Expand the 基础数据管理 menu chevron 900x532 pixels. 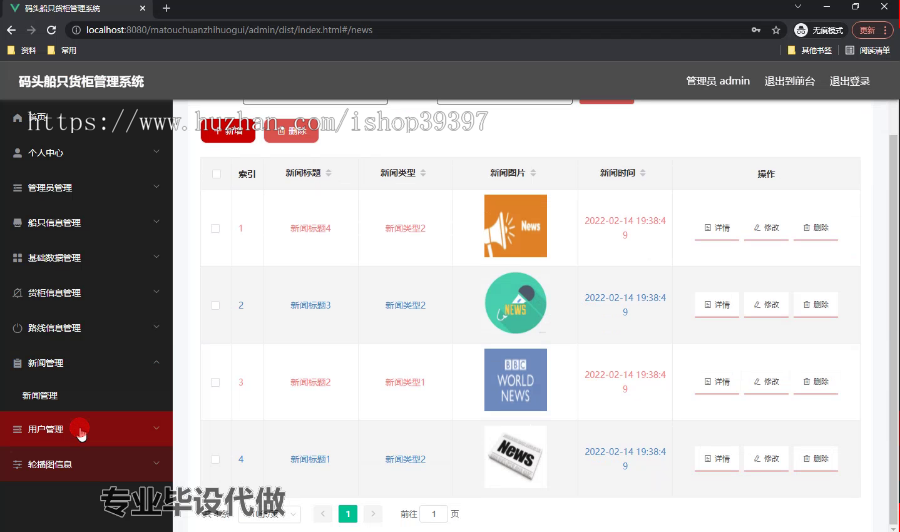[x=156, y=257]
